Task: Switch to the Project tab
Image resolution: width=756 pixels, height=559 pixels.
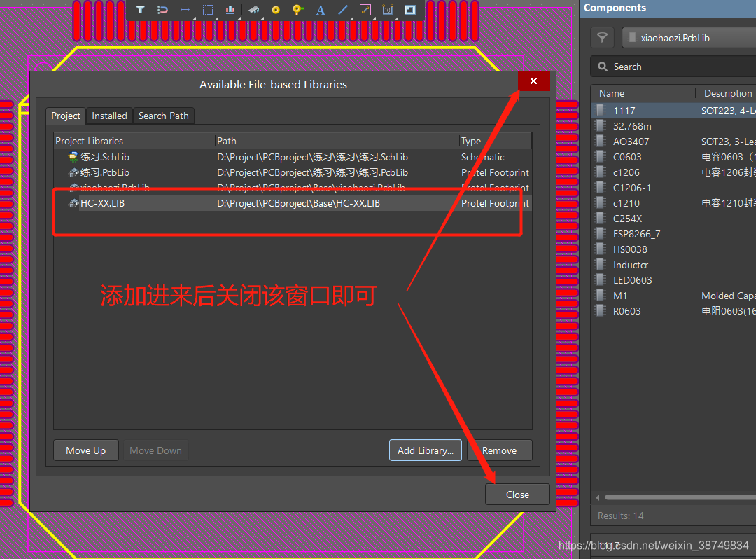Action: coord(66,116)
